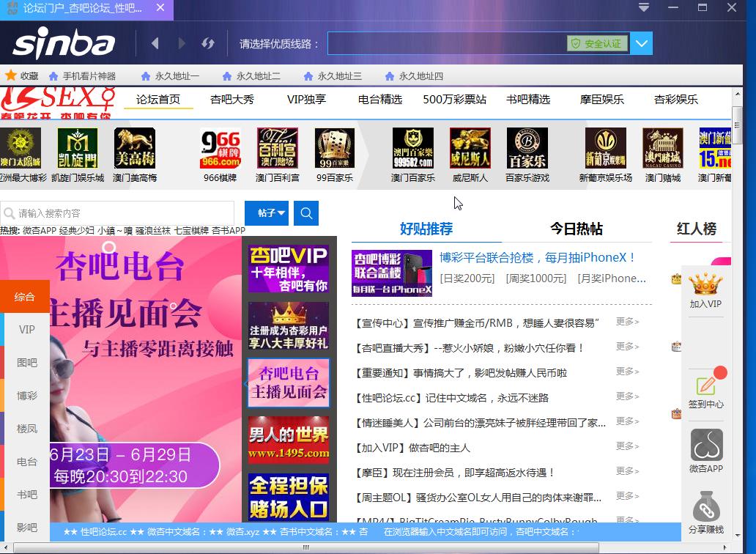Click the 新葡京娱乐场 icon
The image size is (756, 554).
(x=606, y=148)
